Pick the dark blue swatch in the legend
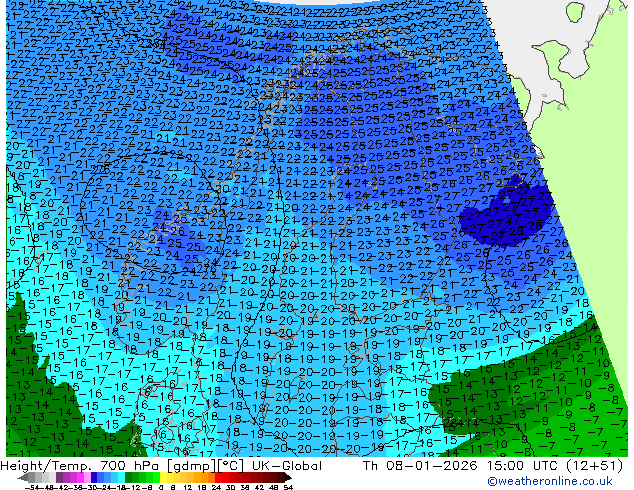This screenshot has width=634, height=490. [94, 477]
